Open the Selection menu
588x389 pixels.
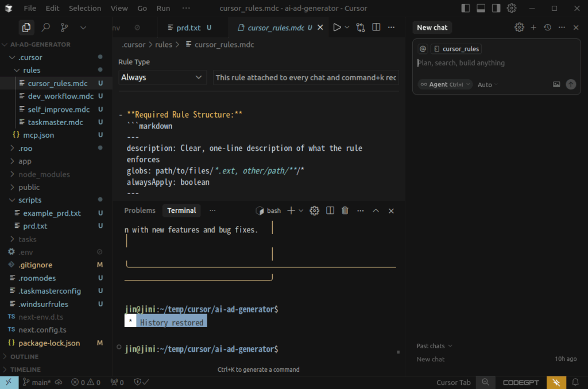click(x=85, y=8)
